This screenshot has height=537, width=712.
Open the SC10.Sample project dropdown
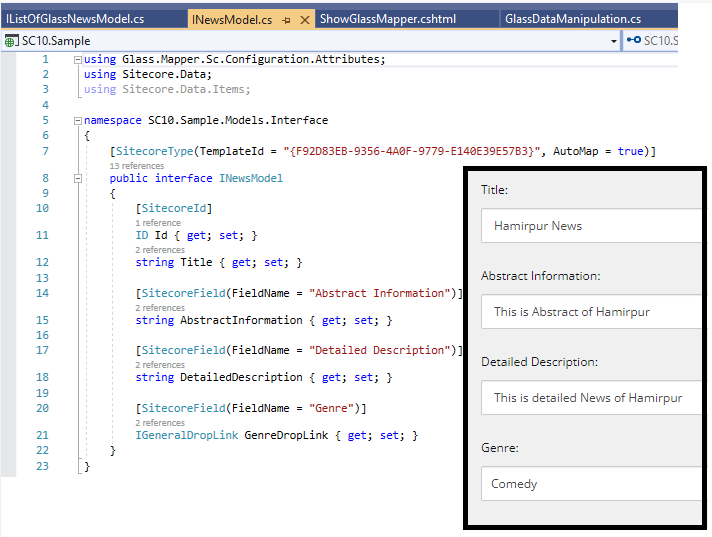coord(614,41)
